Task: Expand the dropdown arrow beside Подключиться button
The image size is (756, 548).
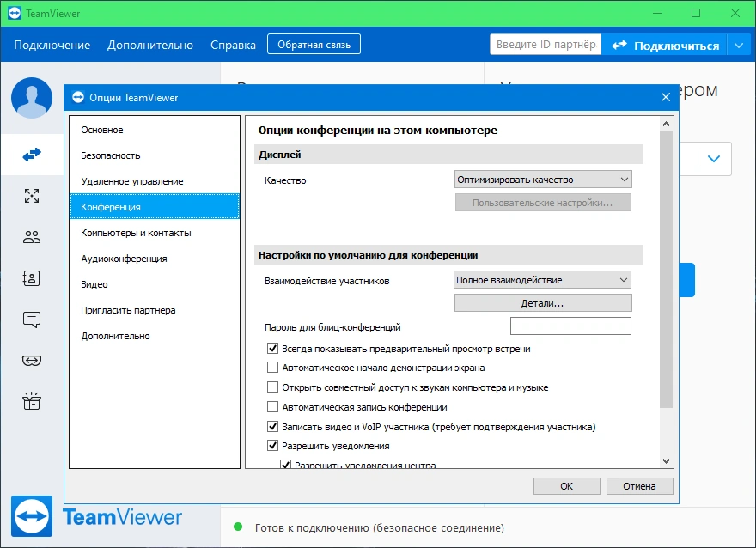Action: pos(739,46)
